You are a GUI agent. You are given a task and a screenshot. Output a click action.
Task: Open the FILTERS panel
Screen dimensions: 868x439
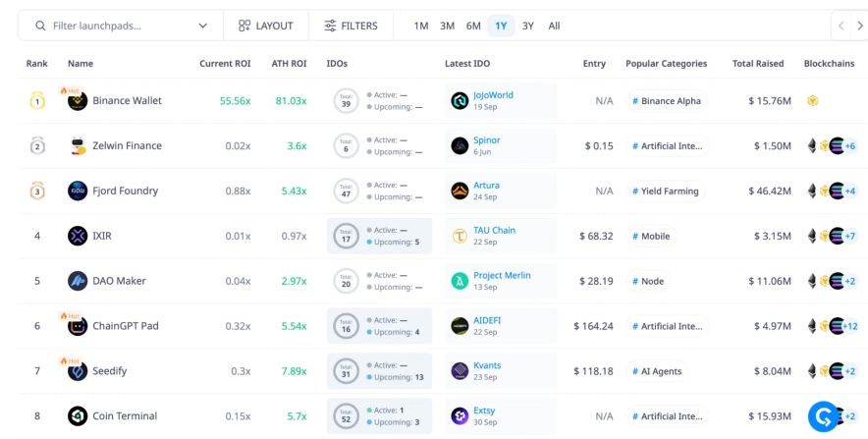(x=351, y=26)
